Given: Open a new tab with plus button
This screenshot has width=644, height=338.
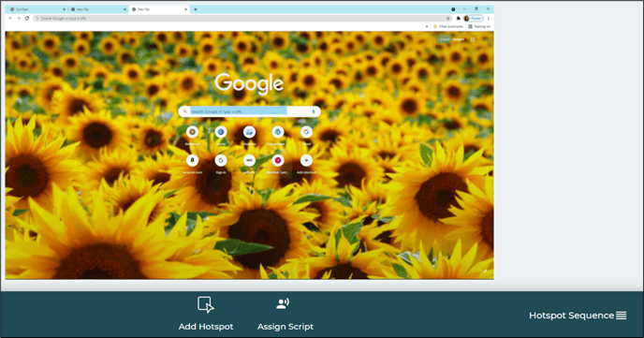Looking at the screenshot, I should click(x=196, y=9).
